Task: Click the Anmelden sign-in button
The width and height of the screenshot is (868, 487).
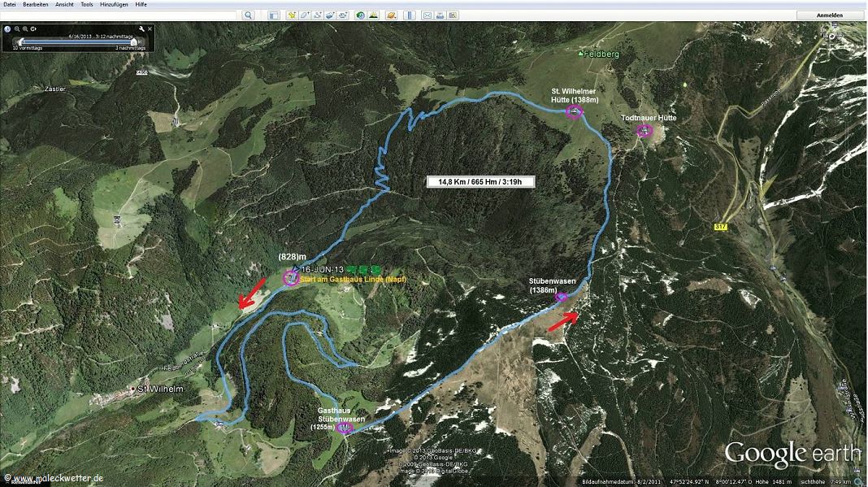Action: pos(830,15)
